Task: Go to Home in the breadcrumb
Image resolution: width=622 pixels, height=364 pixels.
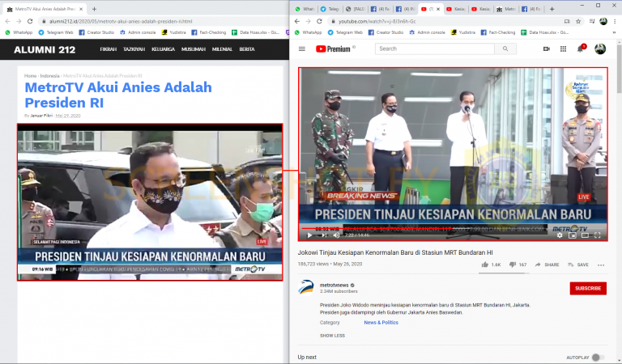Action: pos(30,76)
